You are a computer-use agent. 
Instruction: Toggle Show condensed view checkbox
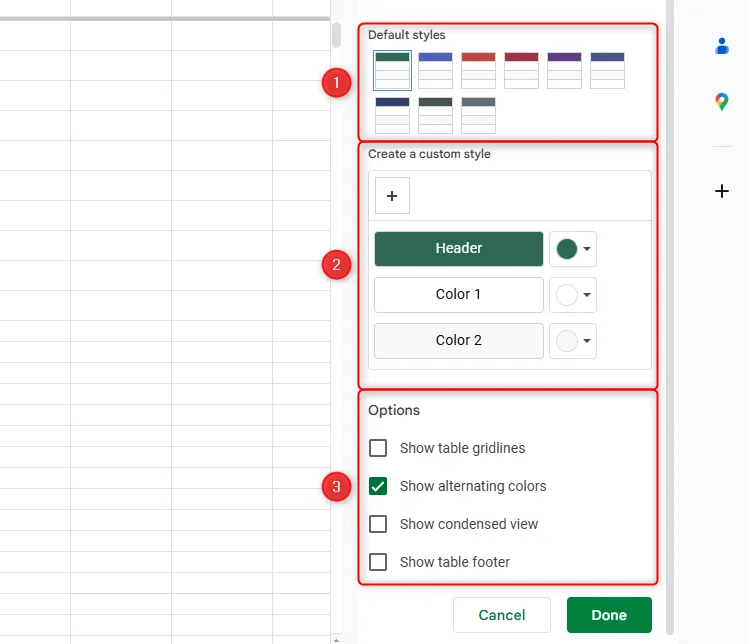pos(378,524)
